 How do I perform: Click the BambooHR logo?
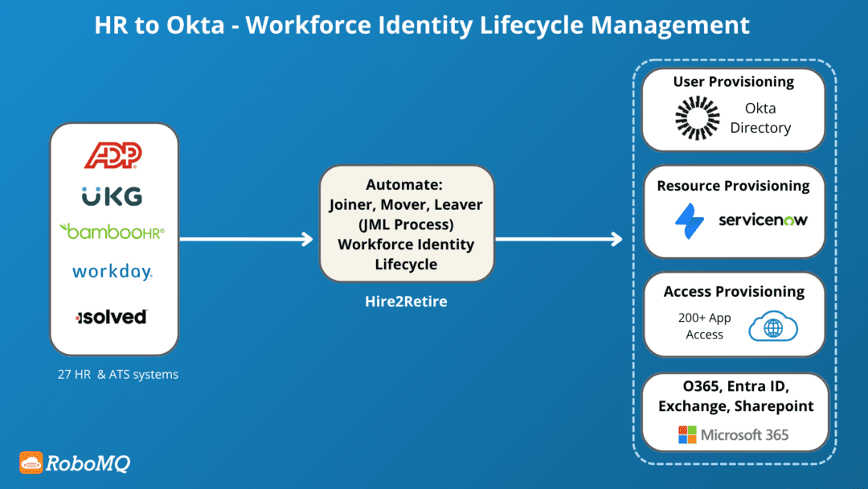click(x=113, y=232)
